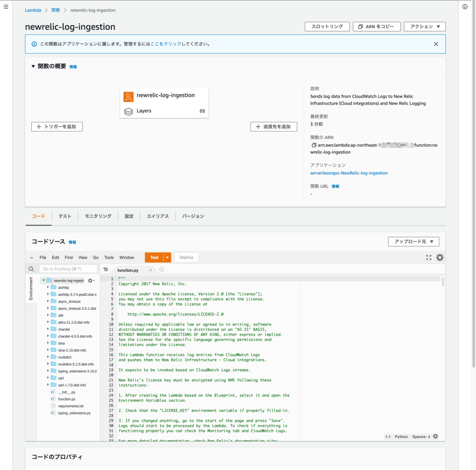Image resolution: width=476 pixels, height=470 pixels.
Task: Focus the Go to Anything search field
Action: click(x=68, y=269)
